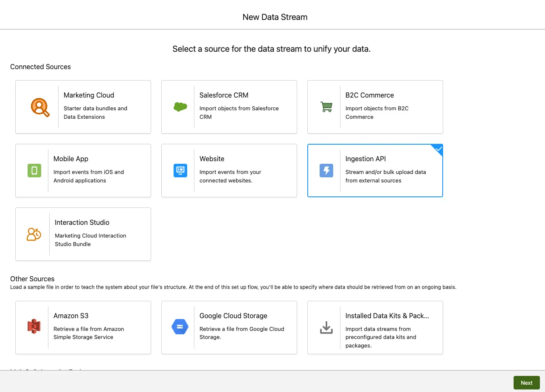Select the B2C Commerce card title
The image size is (545, 392).
[370, 95]
